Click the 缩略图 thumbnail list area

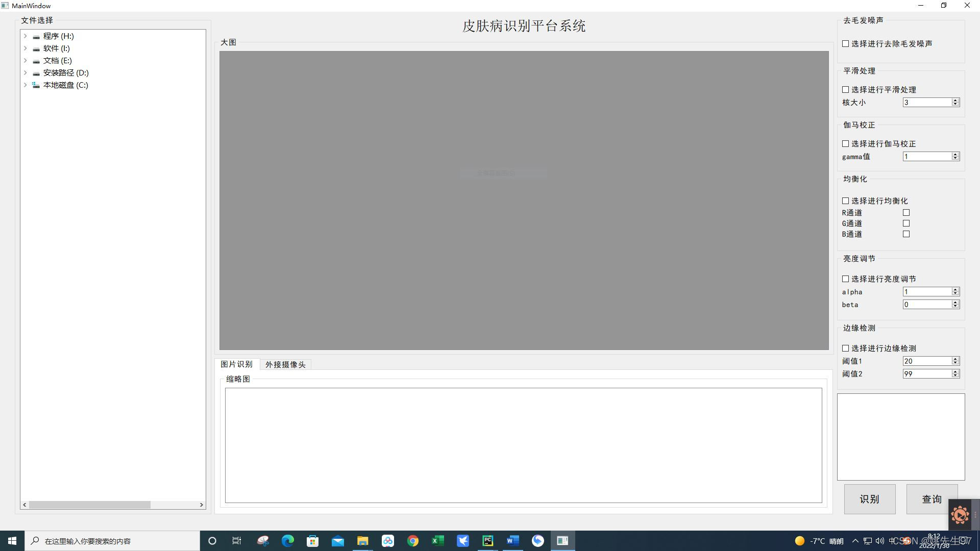524,445
